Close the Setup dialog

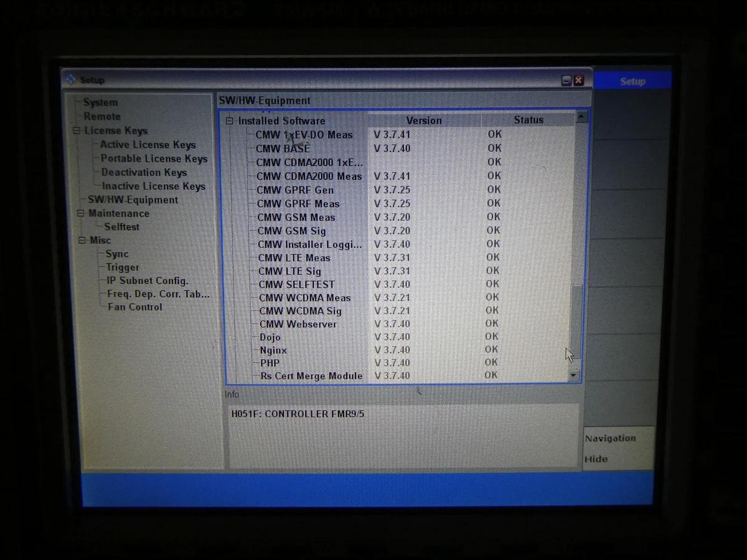tap(579, 80)
